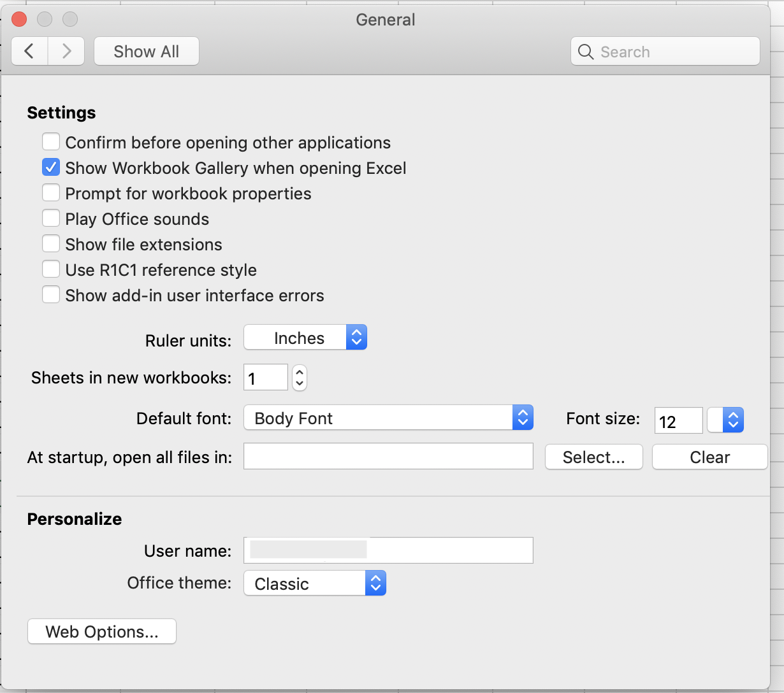Go forward with the right arrow button
Screen dimensions: 784x693
point(66,51)
